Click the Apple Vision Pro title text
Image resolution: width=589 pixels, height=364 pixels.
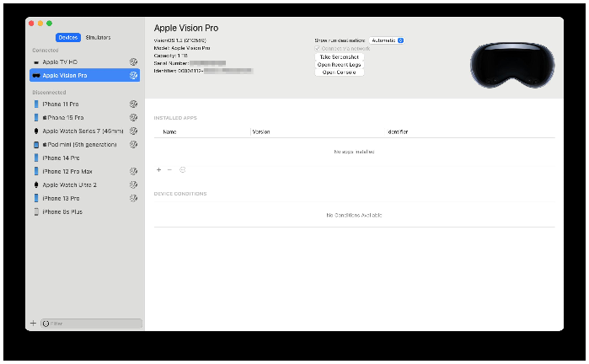point(186,28)
